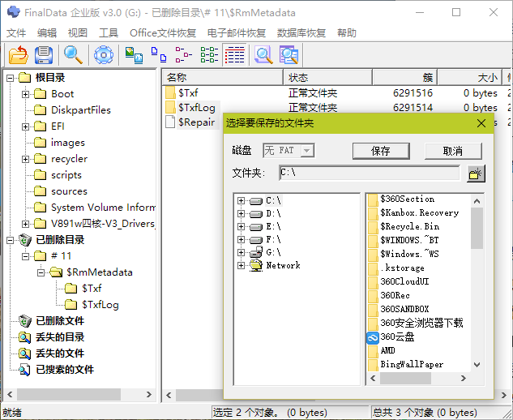
Task: Click the 保存 button
Action: tap(381, 151)
